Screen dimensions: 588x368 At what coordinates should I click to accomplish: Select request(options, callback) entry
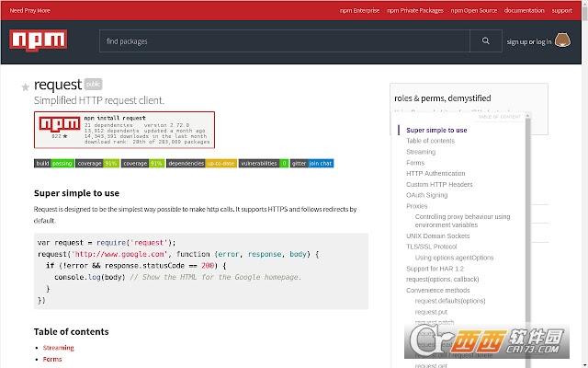(443, 280)
